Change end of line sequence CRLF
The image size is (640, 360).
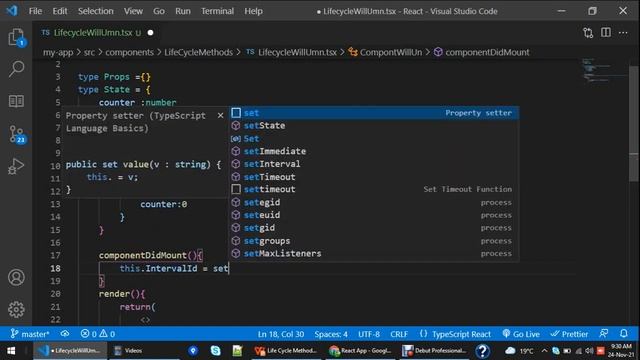tap(399, 334)
